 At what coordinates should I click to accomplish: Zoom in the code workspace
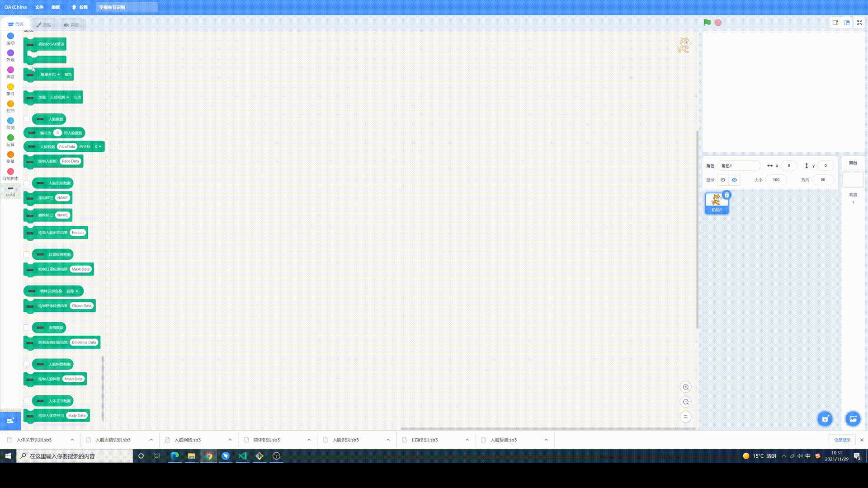tap(686, 387)
